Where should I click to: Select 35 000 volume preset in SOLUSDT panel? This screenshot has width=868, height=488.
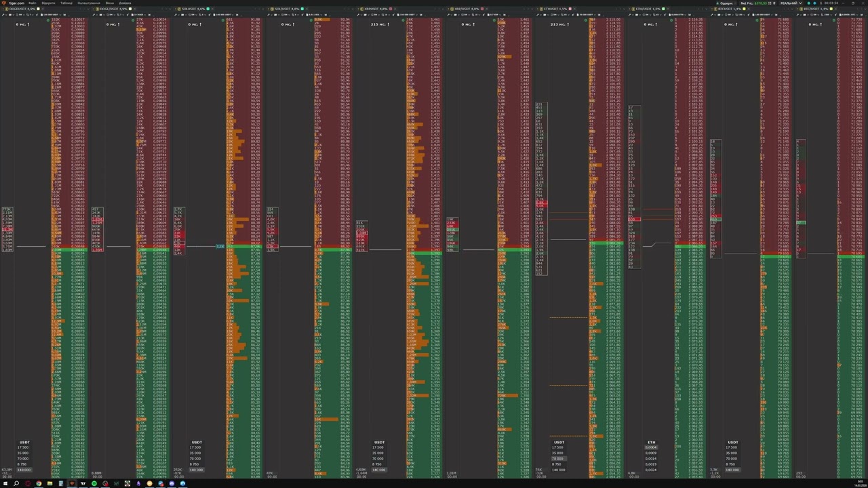pyautogui.click(x=195, y=453)
